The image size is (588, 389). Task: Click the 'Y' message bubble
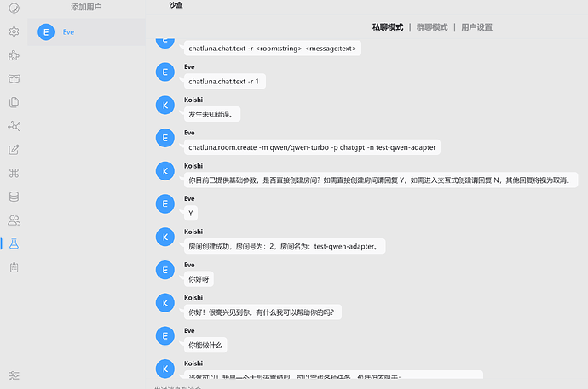point(191,213)
